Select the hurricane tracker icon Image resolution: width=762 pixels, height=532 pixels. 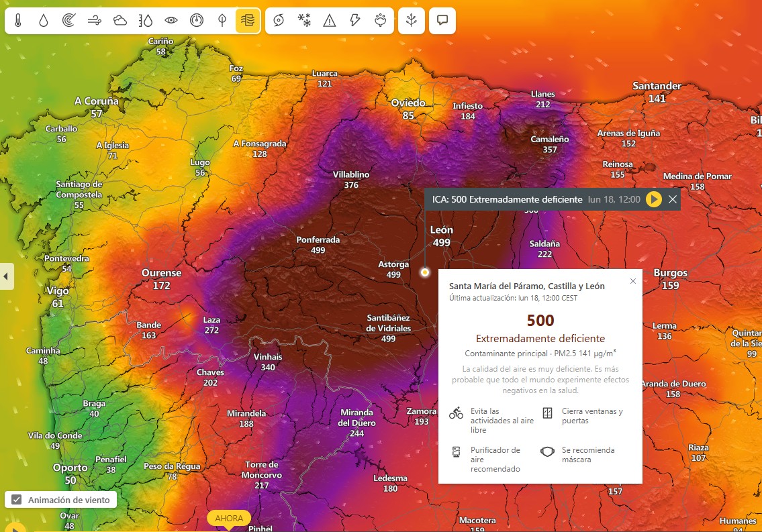(x=279, y=21)
